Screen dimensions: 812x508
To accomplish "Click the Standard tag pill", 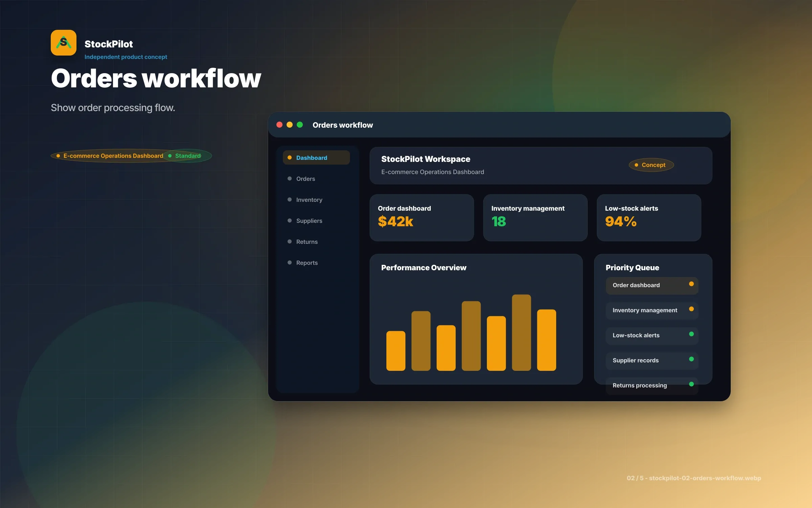I will coord(188,156).
